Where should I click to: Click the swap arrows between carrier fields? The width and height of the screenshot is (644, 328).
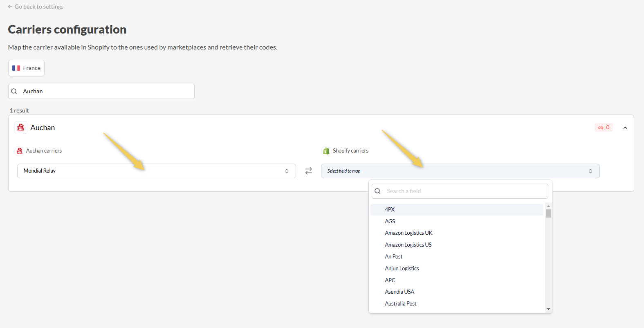(309, 171)
